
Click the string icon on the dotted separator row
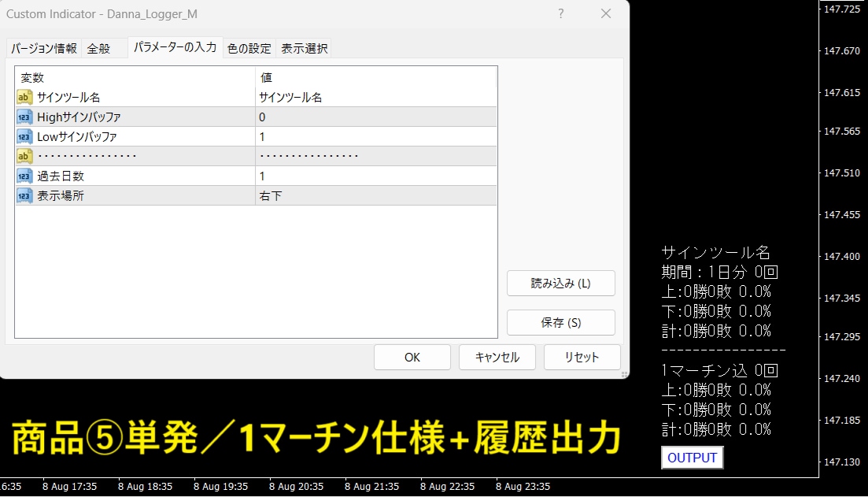click(x=24, y=156)
